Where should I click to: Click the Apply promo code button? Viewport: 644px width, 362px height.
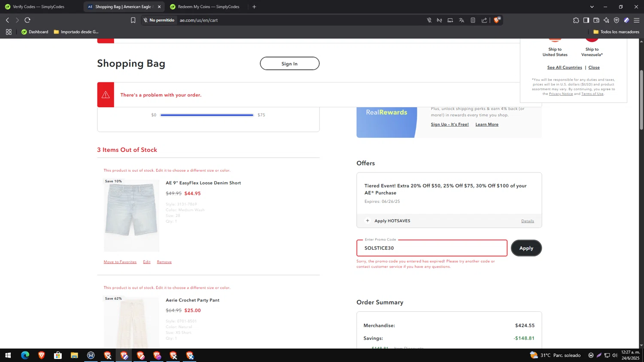coord(526,248)
